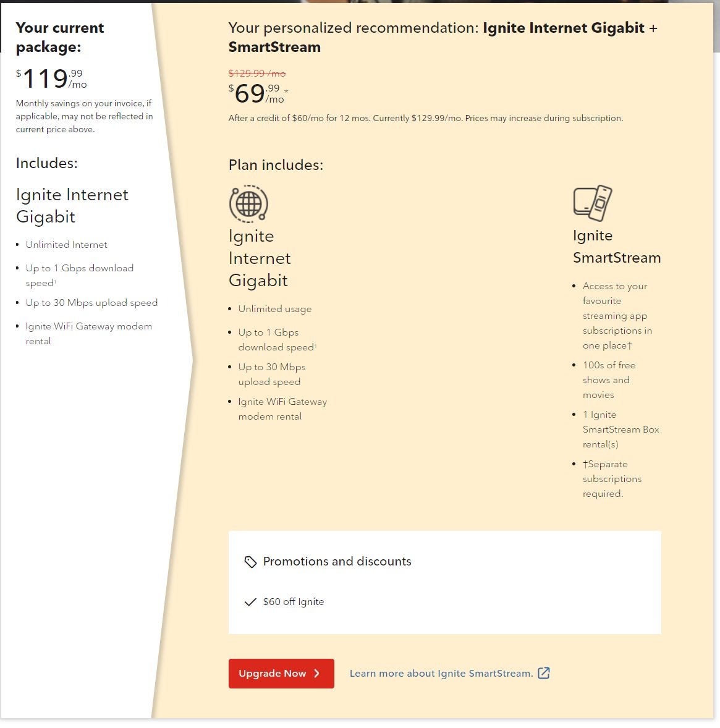Expand the Promotions and discounts section

click(x=337, y=562)
